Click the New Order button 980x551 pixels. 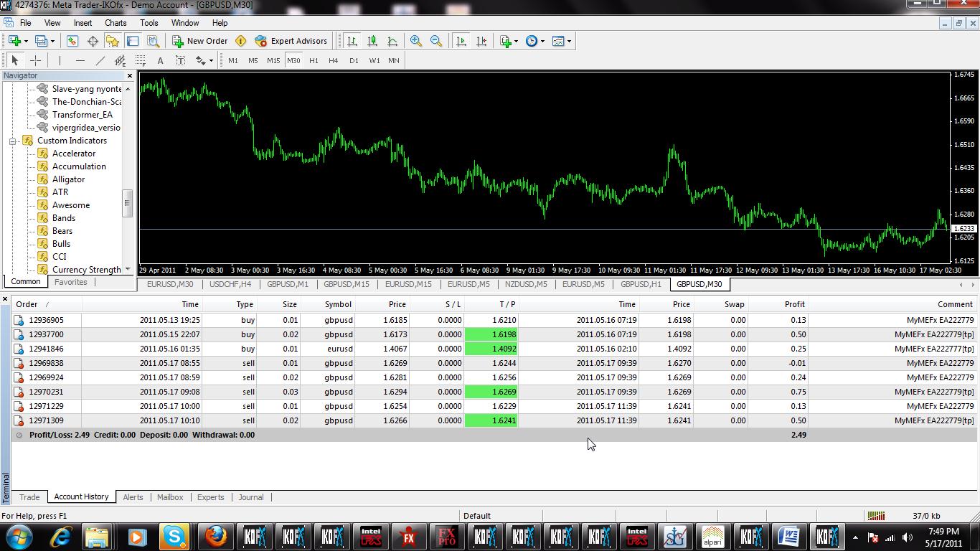199,41
